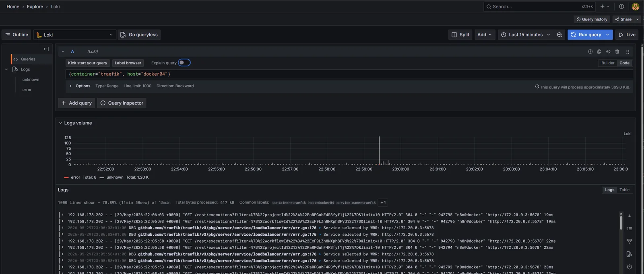This screenshot has height=274, width=644.
Task: Click Kick start your query
Action: tap(87, 63)
